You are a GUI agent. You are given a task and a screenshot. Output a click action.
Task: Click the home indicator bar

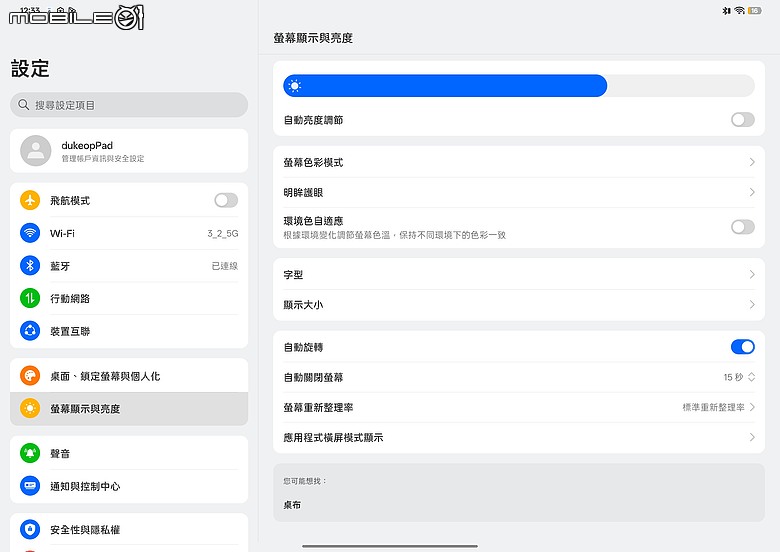point(390,546)
